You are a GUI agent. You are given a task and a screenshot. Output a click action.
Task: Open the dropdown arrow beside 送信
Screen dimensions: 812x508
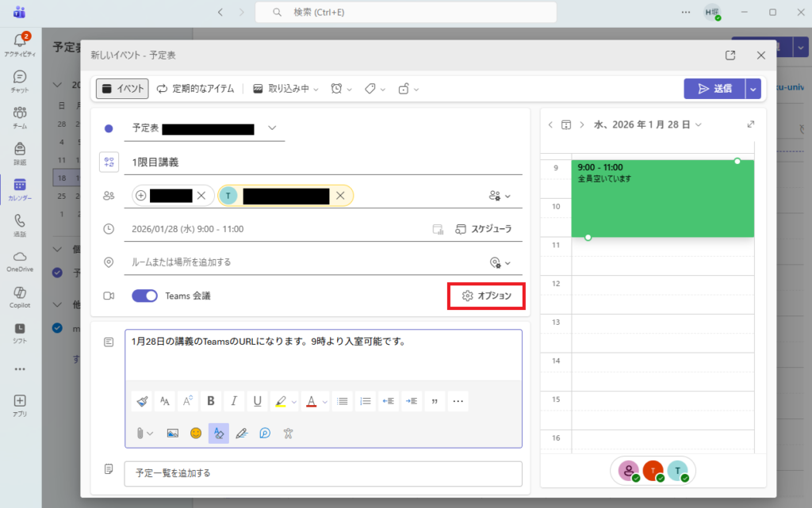(753, 89)
